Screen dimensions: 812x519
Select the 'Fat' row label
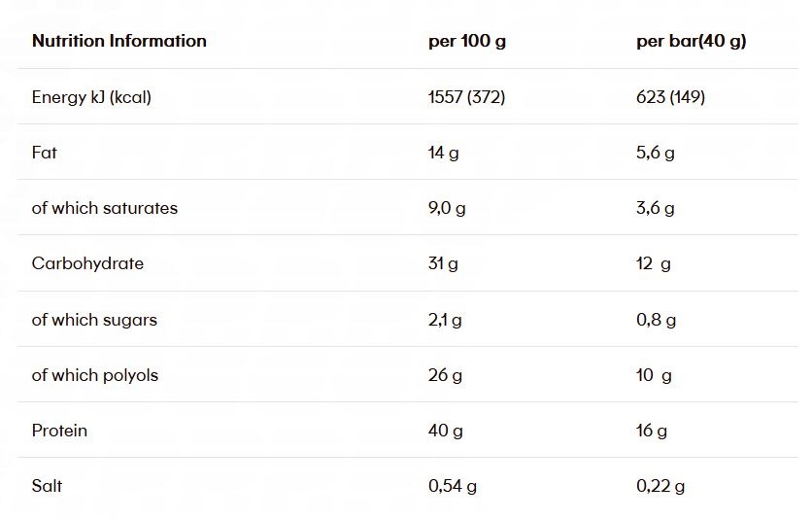click(x=45, y=153)
